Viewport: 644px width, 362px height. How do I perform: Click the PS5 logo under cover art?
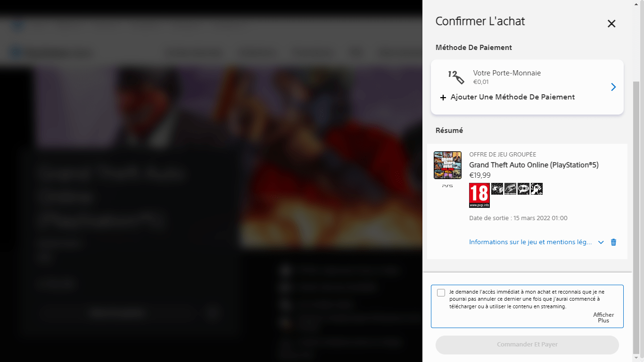click(447, 186)
